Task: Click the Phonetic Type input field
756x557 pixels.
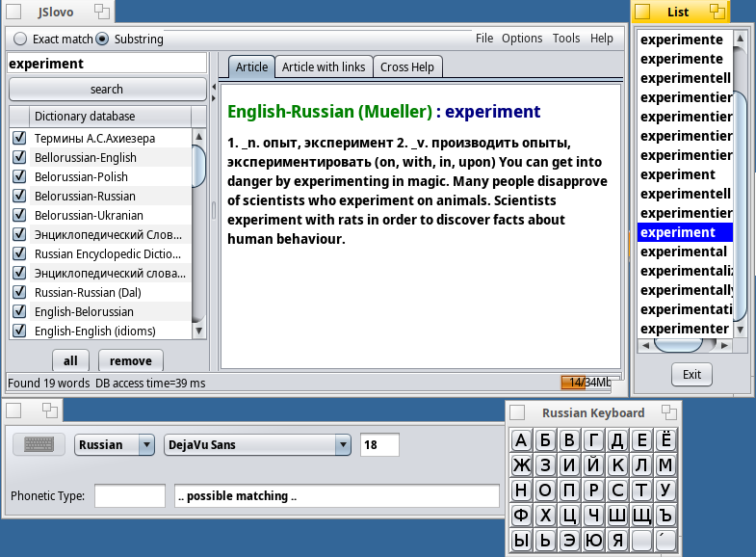Action: pyautogui.click(x=130, y=495)
